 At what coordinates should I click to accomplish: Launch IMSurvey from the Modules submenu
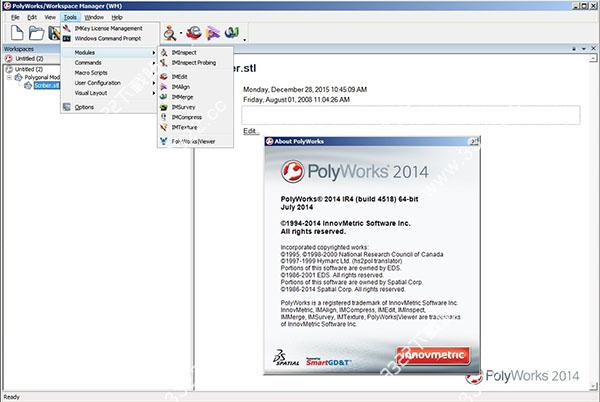(x=195, y=107)
